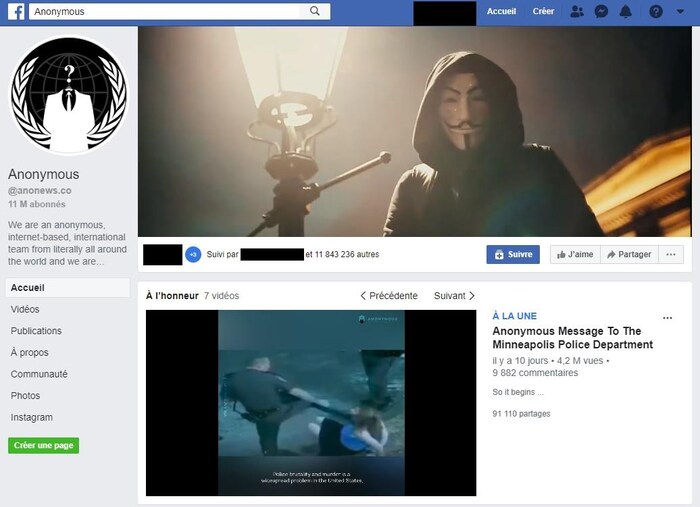Click the Anonymous page name
This screenshot has height=507, width=700.
[43, 174]
